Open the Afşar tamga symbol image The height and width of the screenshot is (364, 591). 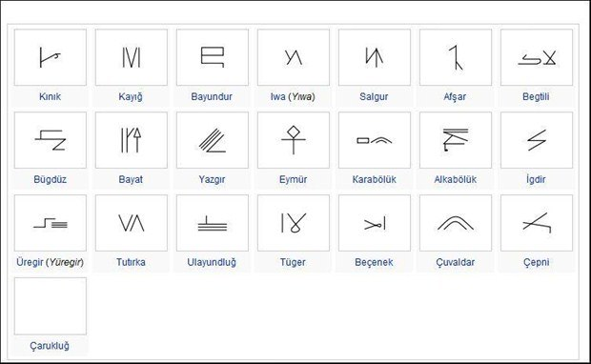click(456, 57)
